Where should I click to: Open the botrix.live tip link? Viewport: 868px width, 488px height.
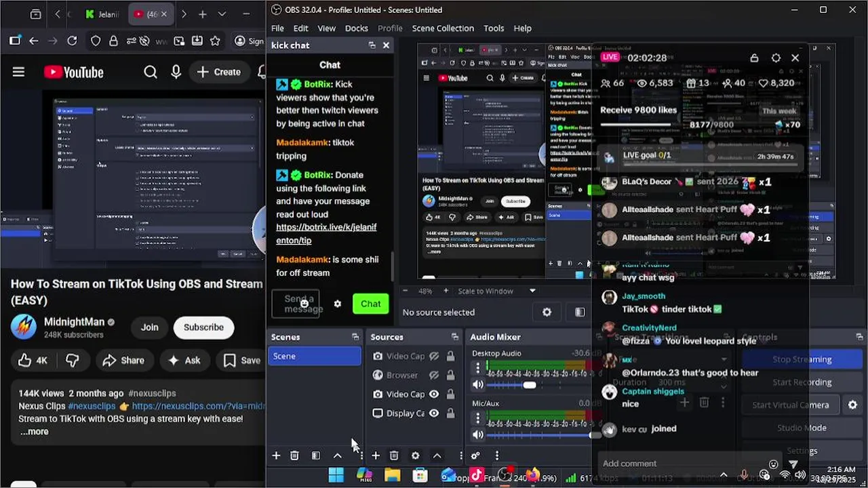tap(326, 234)
